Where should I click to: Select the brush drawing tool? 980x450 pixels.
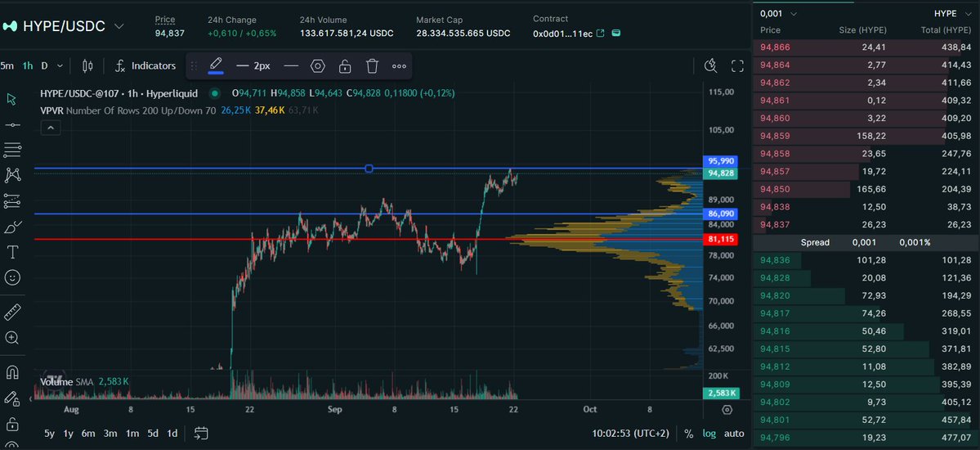12,227
